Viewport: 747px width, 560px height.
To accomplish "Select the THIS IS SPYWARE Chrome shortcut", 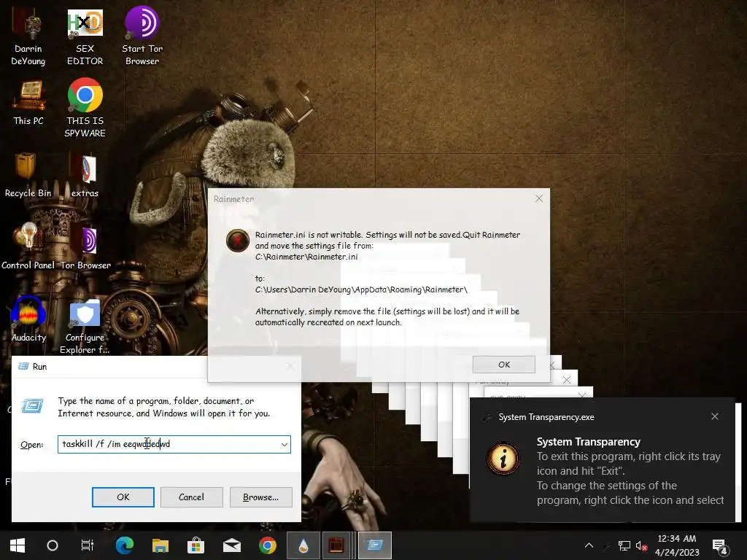I will pos(85,109).
